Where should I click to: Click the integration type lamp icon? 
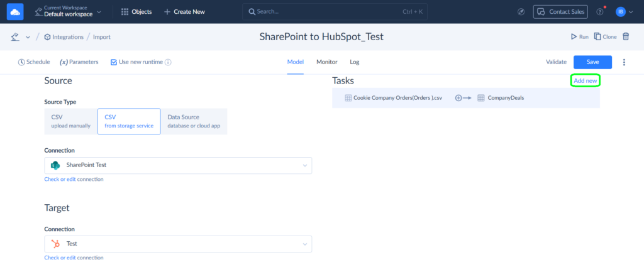16,37
